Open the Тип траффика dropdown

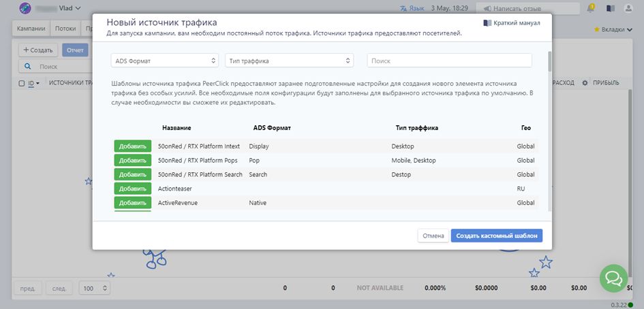point(289,61)
